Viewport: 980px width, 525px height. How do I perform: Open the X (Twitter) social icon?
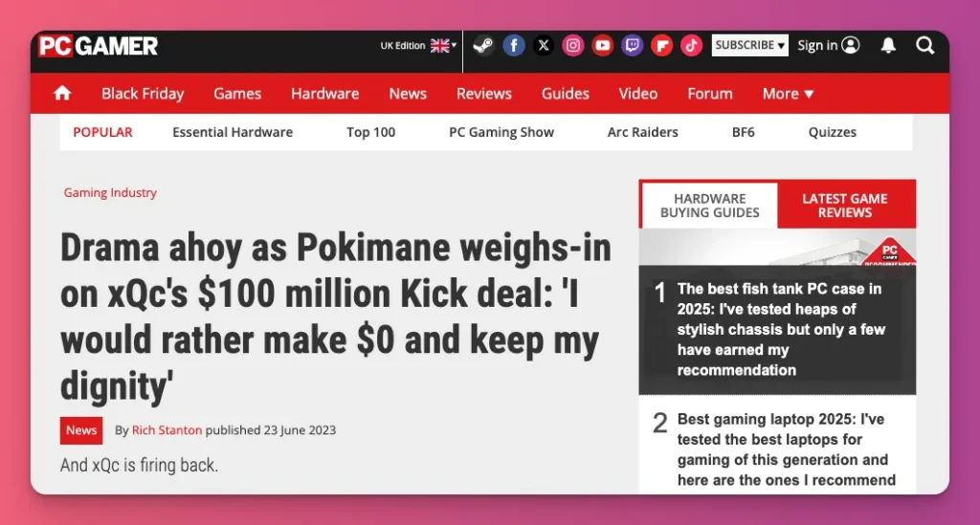pos(544,45)
